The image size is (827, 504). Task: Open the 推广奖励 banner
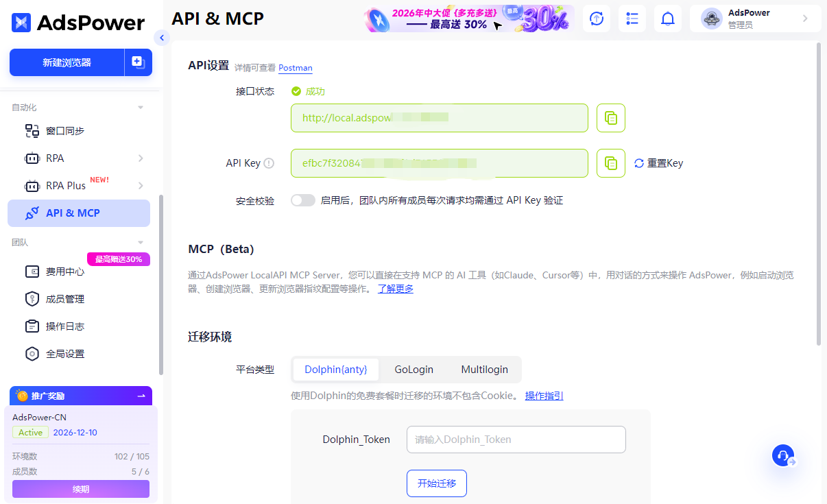tap(81, 396)
